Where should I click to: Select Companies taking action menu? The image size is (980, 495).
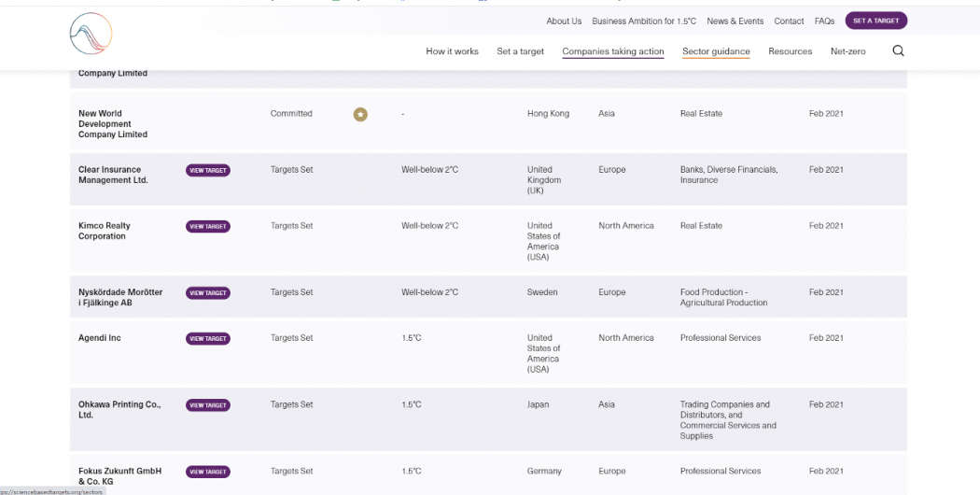(x=612, y=51)
